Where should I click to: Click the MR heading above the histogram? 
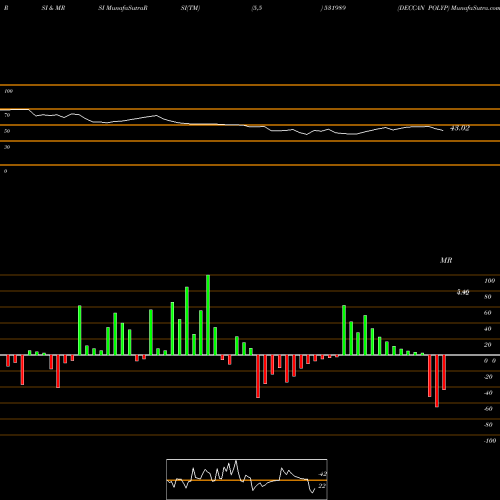pos(446,260)
